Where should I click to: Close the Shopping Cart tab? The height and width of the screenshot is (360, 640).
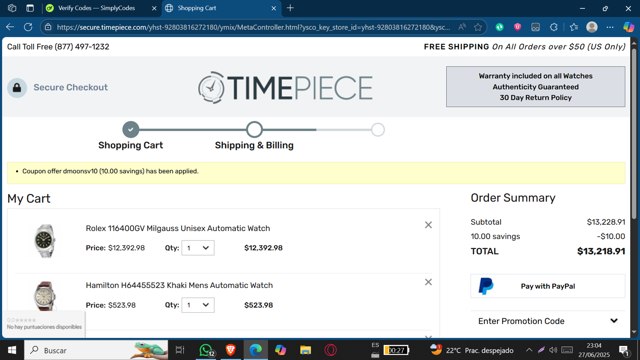tap(273, 8)
